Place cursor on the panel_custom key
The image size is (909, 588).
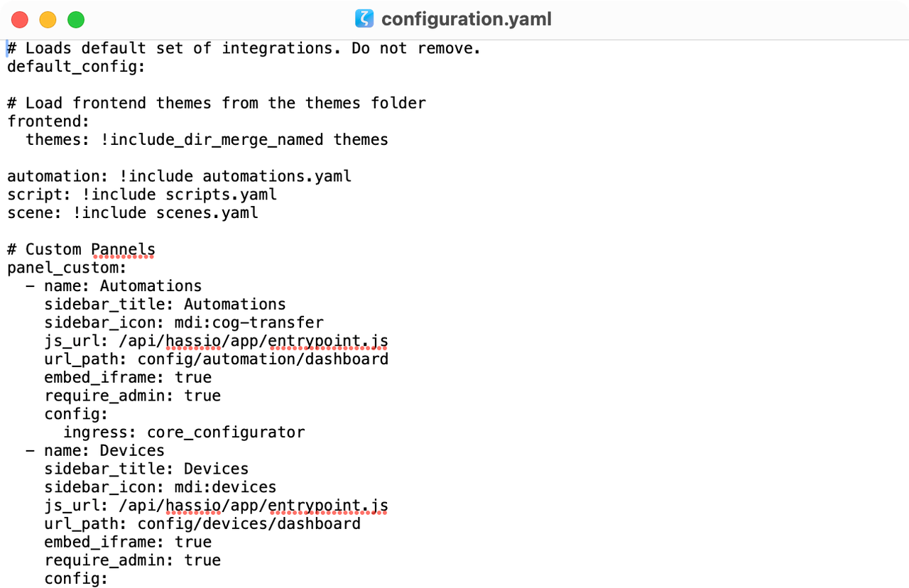[65, 268]
